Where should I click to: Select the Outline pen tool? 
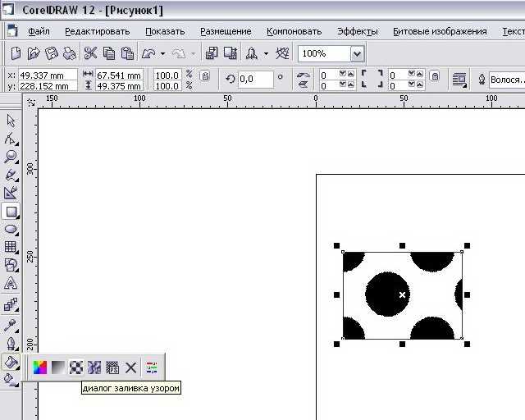click(x=11, y=344)
